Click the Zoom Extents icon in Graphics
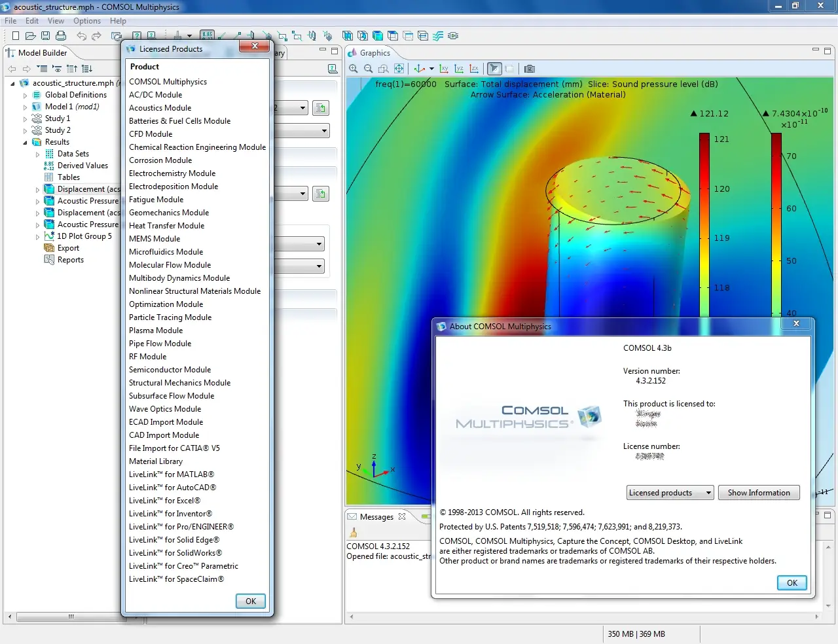838x644 pixels. click(x=399, y=69)
